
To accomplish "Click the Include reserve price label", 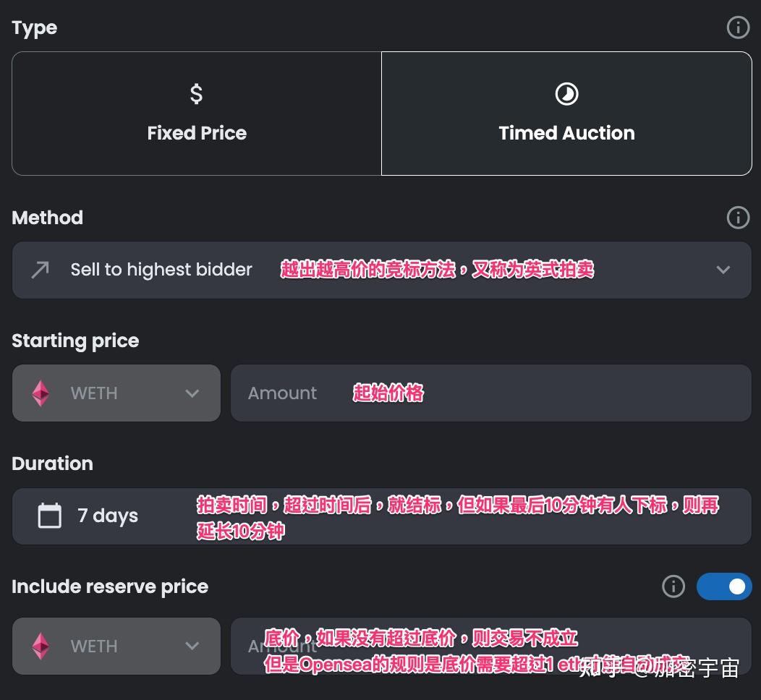I will point(110,586).
